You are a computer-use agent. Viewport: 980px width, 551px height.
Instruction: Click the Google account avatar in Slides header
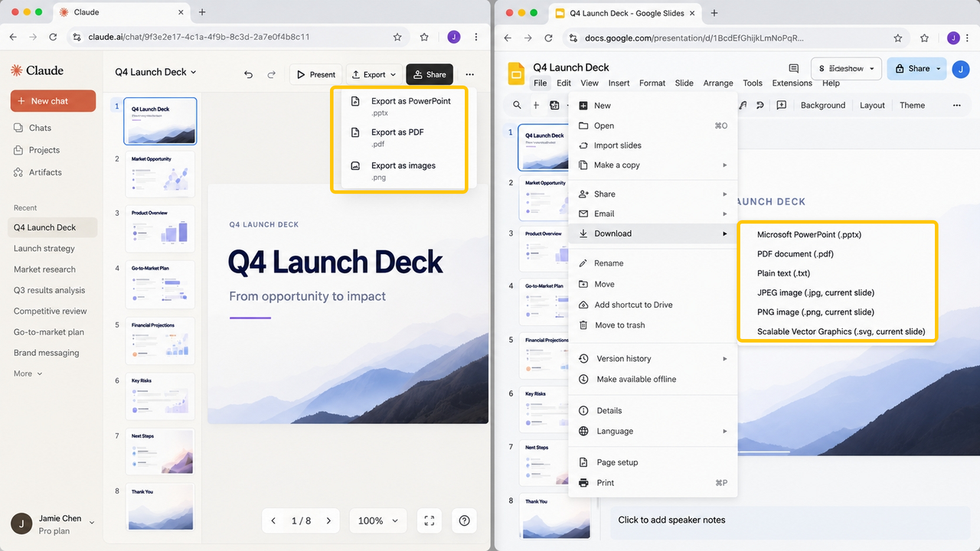pos(961,69)
